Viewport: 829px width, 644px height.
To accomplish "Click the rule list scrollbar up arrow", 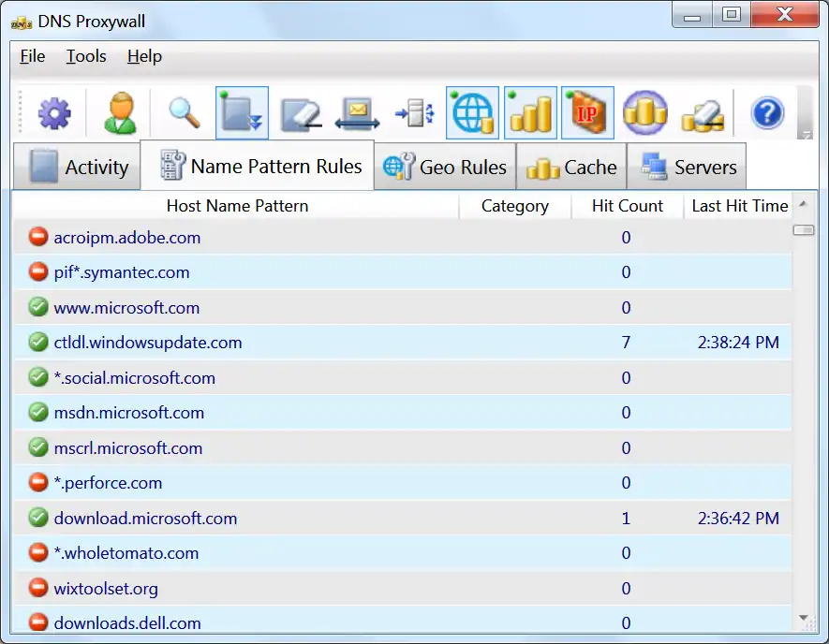I will click(x=803, y=204).
